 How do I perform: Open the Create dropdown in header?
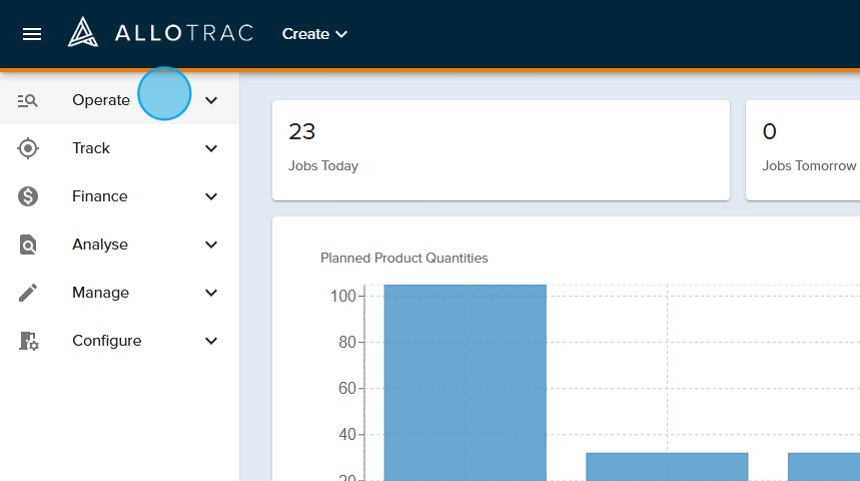[314, 34]
